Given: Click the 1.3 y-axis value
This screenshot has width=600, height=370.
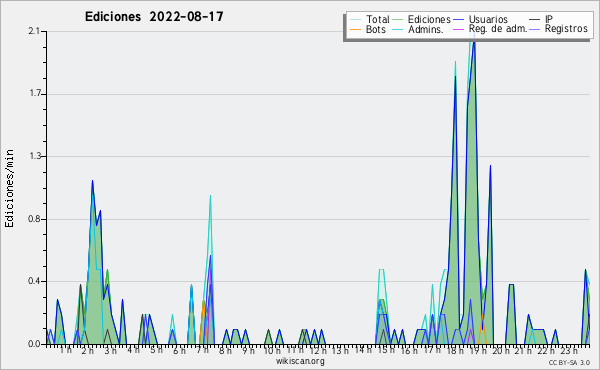Looking at the screenshot, I should click(34, 156).
